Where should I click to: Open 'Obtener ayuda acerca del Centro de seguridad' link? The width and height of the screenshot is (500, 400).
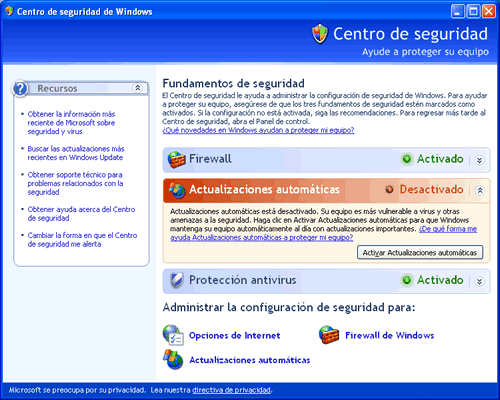81,214
